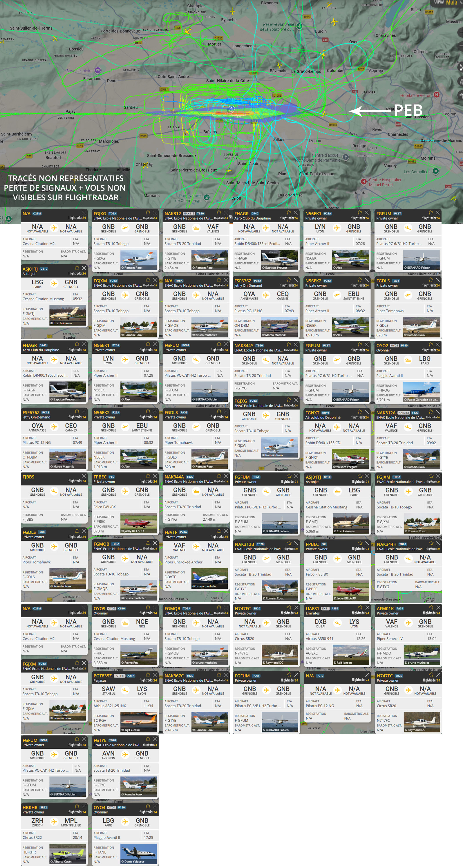
Task: Open the UAE81 callsign link
Action: pos(312,609)
